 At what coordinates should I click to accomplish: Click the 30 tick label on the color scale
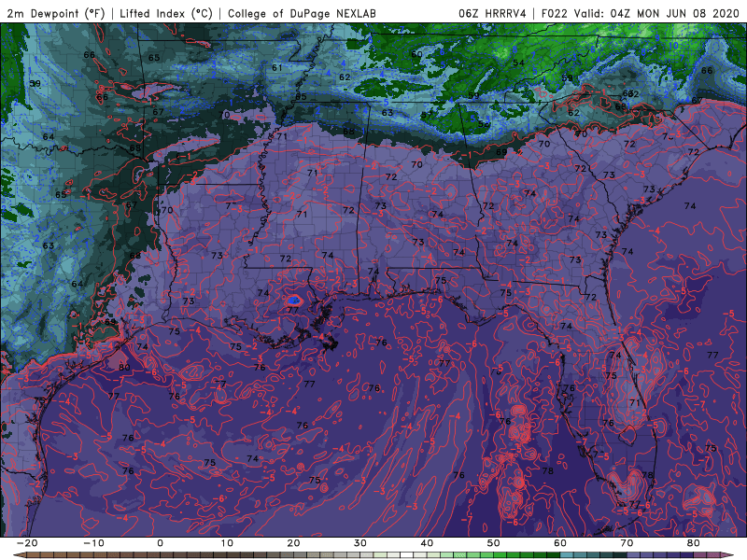[360, 543]
